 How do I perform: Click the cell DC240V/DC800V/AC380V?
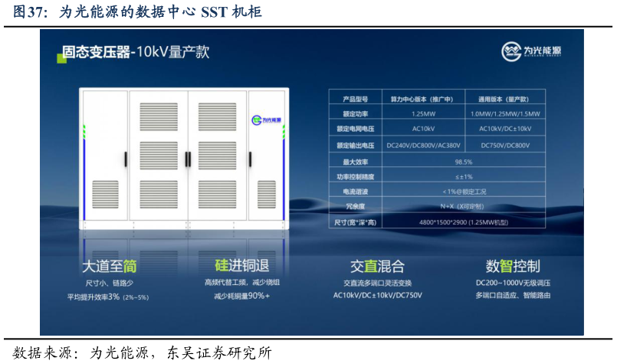[x=423, y=145]
